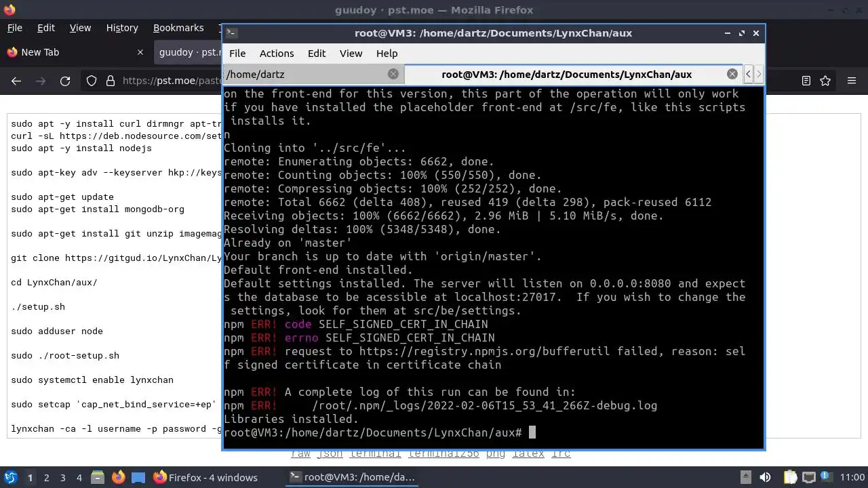Click the 11:00 taskbar clock
This screenshot has width=868, height=488.
(x=852, y=477)
